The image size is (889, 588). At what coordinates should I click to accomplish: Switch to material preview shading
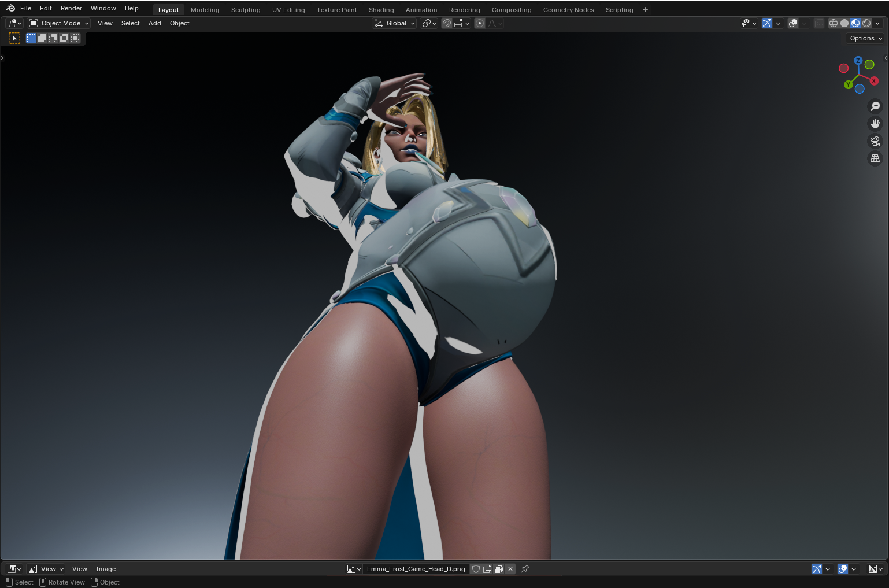[855, 23]
